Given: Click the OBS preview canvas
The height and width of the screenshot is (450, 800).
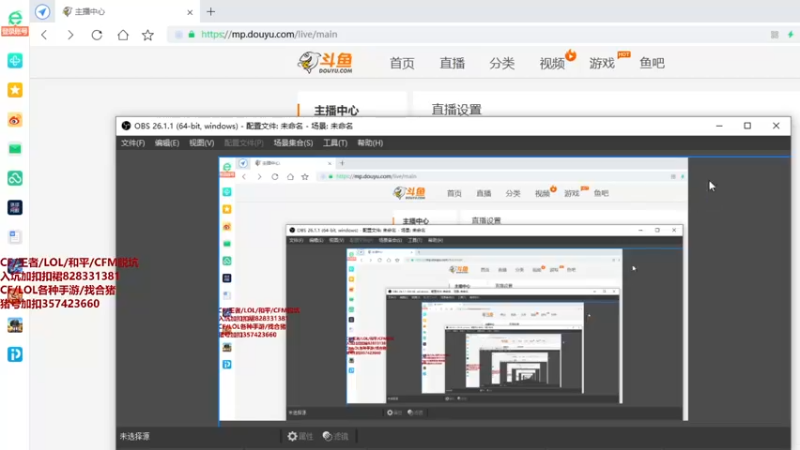Looking at the screenshot, I should click(454, 289).
